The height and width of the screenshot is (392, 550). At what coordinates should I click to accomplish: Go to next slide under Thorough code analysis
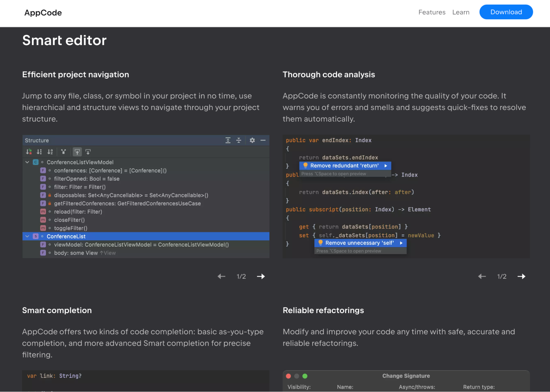(x=521, y=277)
